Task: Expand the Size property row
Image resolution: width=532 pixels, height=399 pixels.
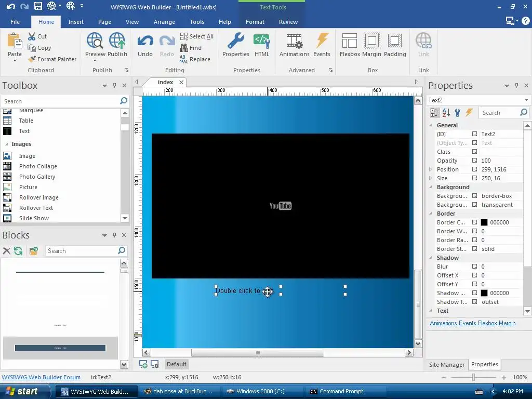Action: [431, 178]
